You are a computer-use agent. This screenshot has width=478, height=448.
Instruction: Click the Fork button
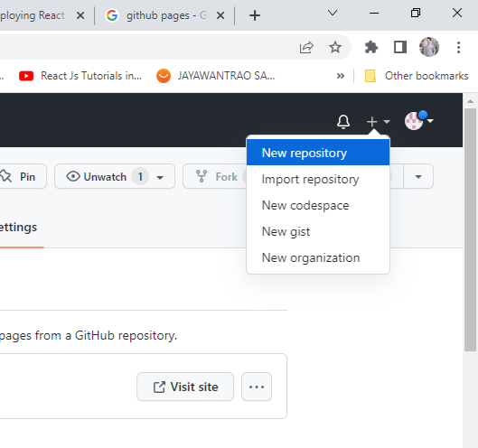pyautogui.click(x=215, y=176)
